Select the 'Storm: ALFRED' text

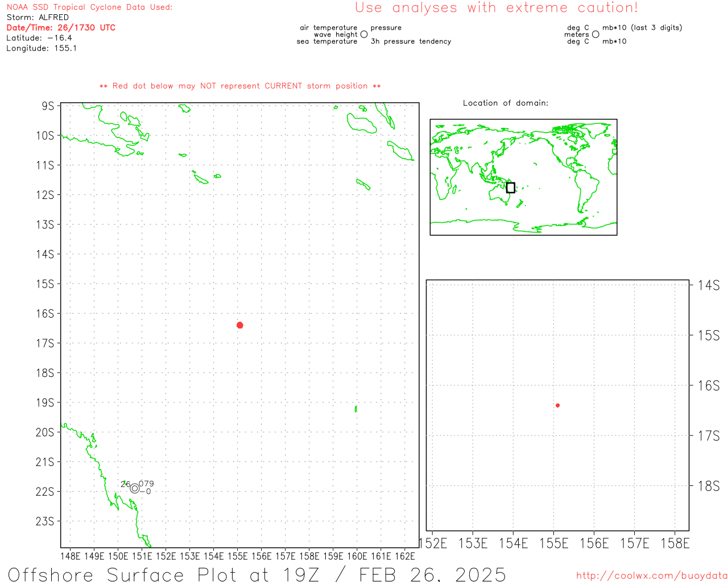(x=38, y=18)
